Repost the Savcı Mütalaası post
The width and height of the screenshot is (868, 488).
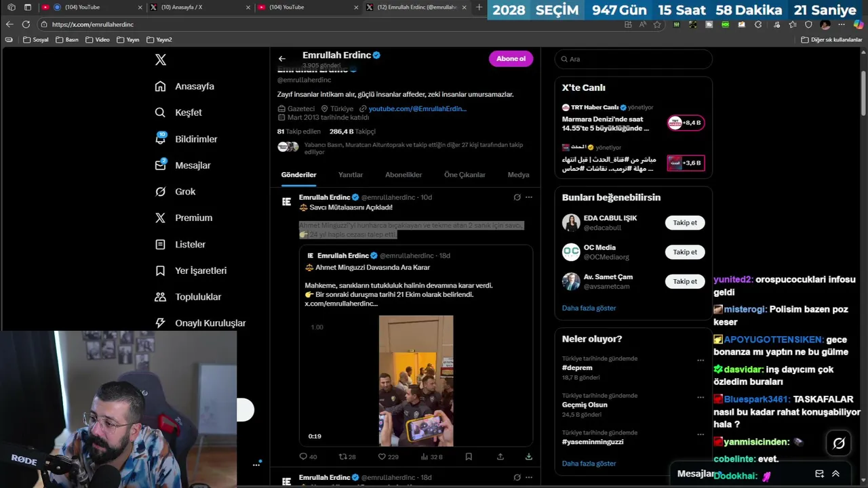point(347,457)
